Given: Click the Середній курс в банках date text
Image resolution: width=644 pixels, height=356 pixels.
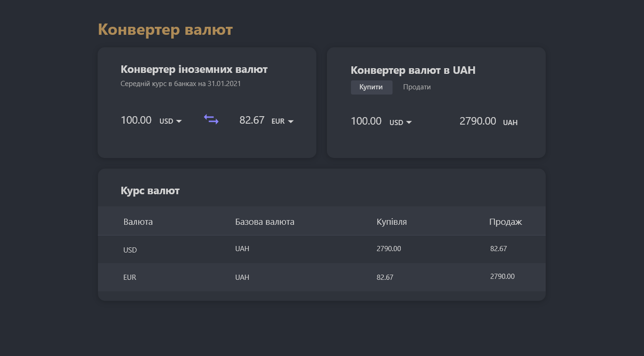Looking at the screenshot, I should click(x=181, y=84).
